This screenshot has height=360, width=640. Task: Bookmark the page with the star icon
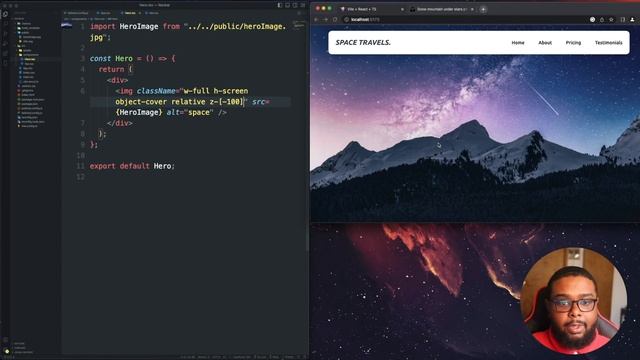tap(611, 19)
